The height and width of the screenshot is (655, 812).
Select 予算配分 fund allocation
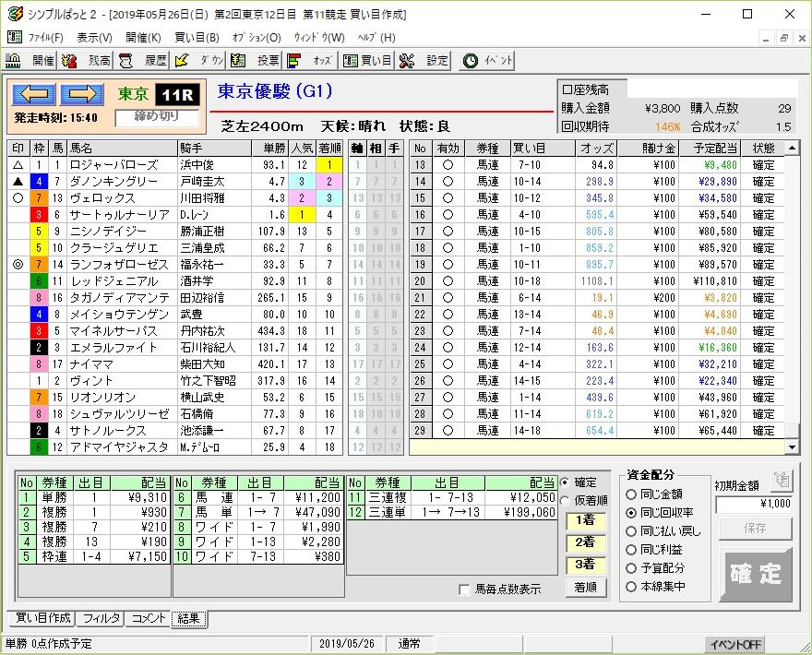(655, 568)
